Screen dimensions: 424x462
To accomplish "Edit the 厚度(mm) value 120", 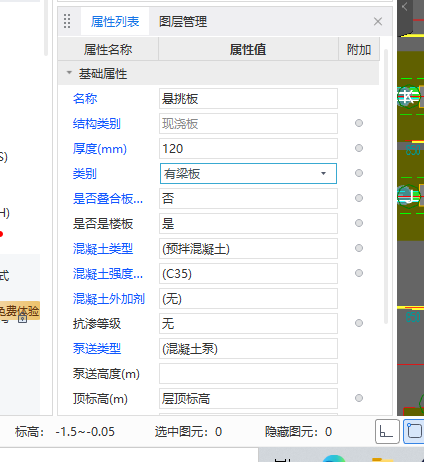I will [x=248, y=149].
